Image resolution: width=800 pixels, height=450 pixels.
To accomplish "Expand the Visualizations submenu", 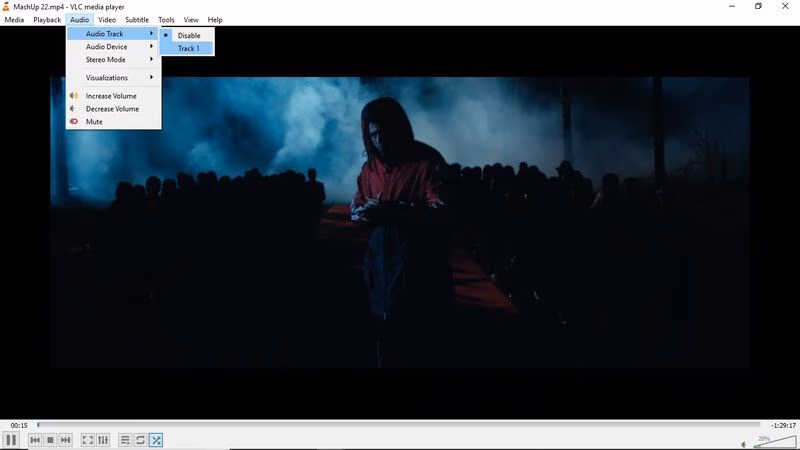I will 113,78.
